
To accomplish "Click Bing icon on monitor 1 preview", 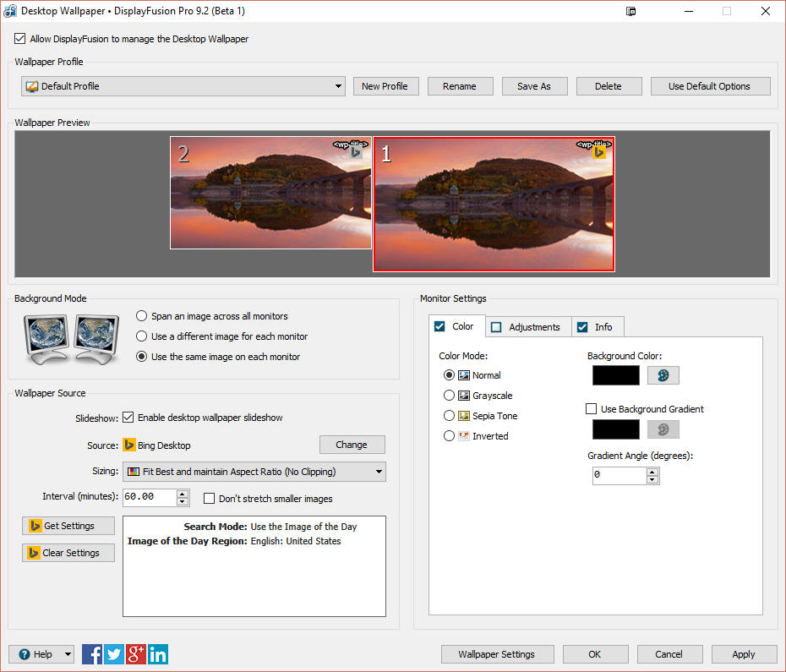I will 599,153.
